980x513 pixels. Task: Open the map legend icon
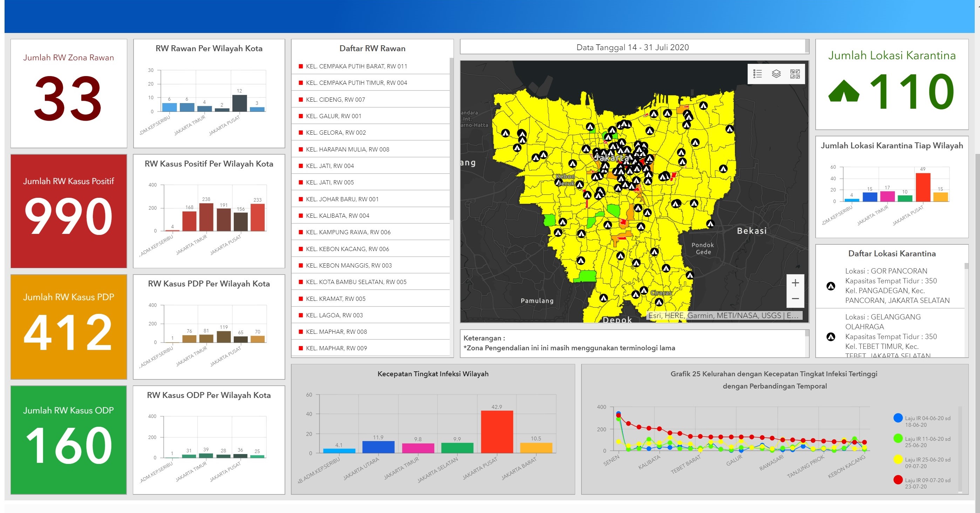pyautogui.click(x=757, y=74)
